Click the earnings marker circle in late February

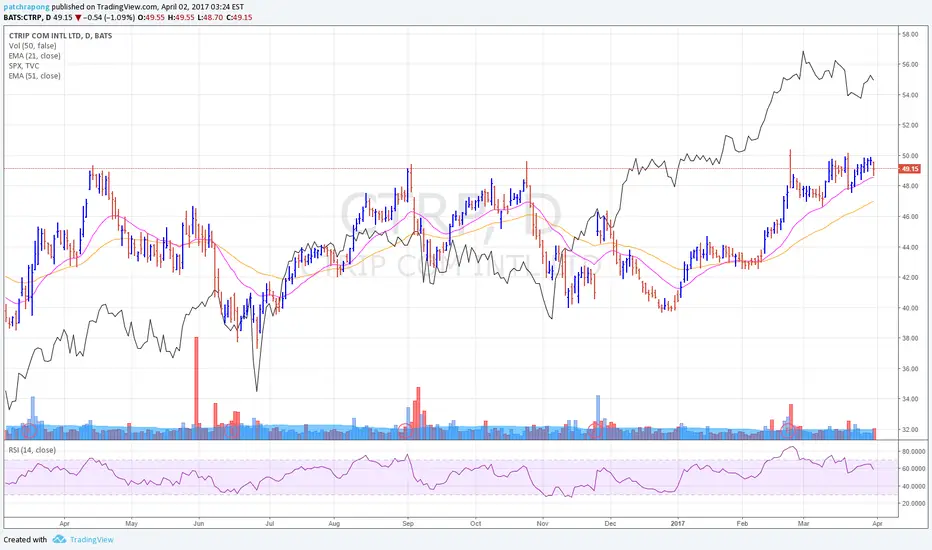click(788, 430)
